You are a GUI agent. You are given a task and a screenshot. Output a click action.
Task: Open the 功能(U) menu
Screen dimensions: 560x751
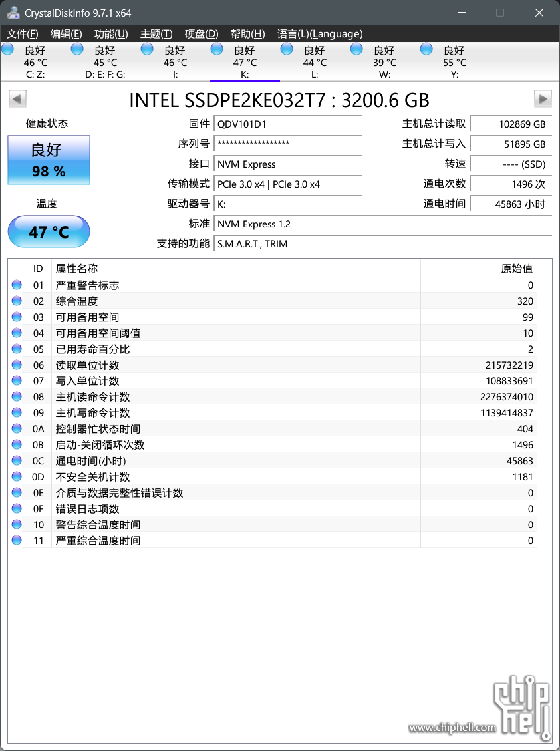click(x=111, y=34)
